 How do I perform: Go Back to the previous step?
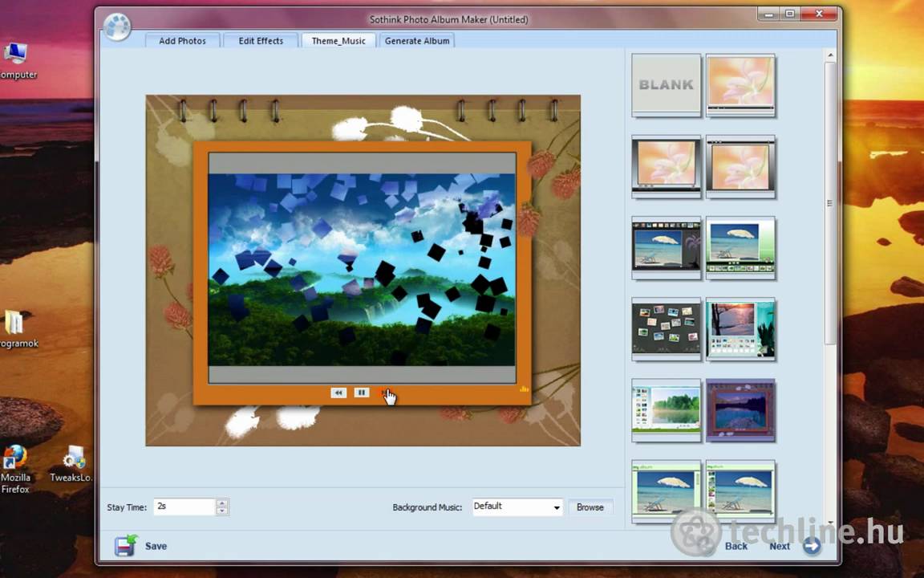coord(736,546)
